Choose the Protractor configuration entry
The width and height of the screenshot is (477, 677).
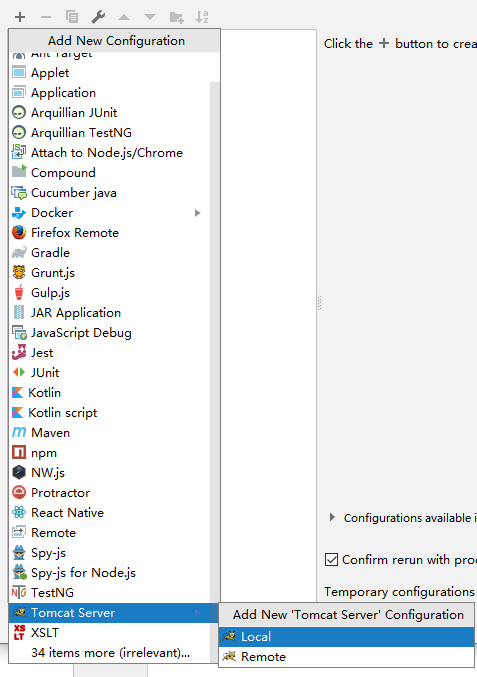pos(110,492)
